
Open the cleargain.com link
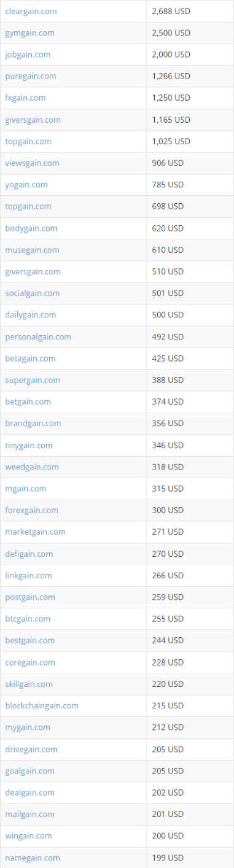tap(31, 11)
